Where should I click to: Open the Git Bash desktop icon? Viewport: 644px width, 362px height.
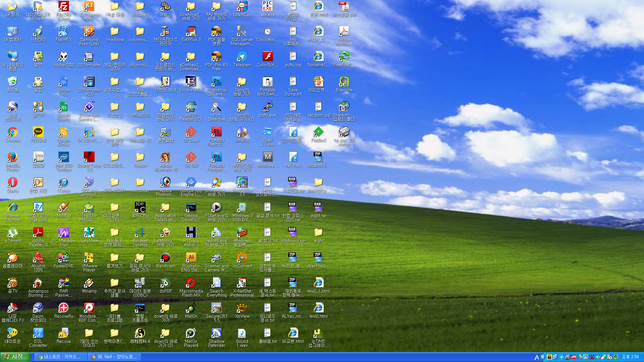click(x=191, y=134)
